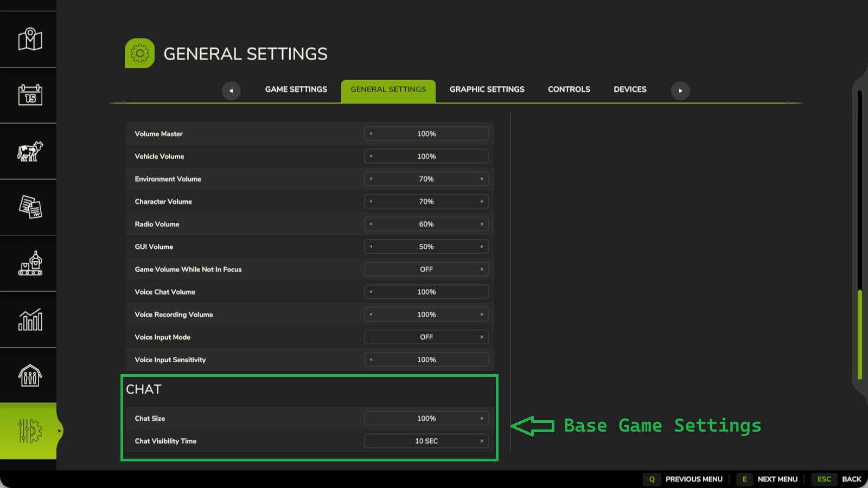The height and width of the screenshot is (488, 868).
Task: Click the Radio Volume 60% value
Action: [426, 224]
